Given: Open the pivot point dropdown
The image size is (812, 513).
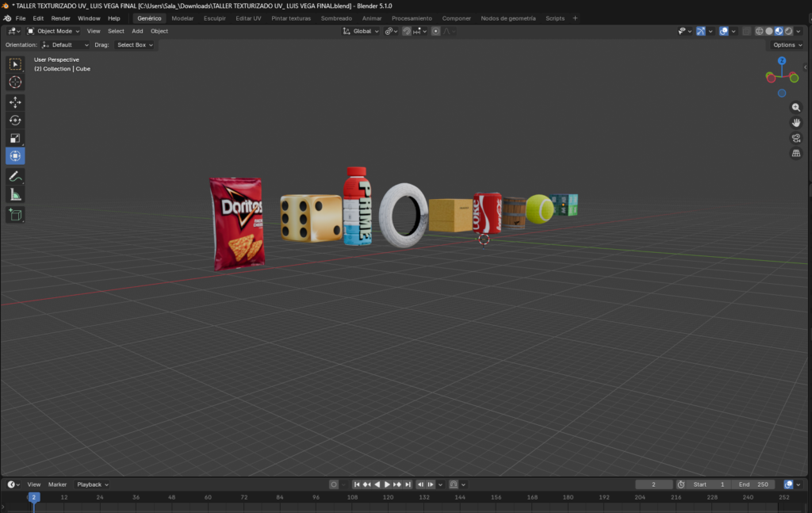Looking at the screenshot, I should click(391, 31).
